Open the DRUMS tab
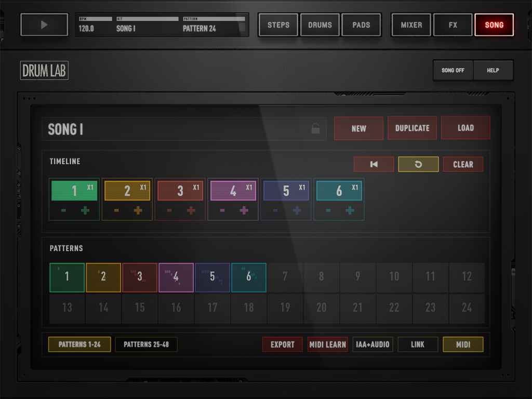The width and height of the screenshot is (532, 399). (320, 24)
